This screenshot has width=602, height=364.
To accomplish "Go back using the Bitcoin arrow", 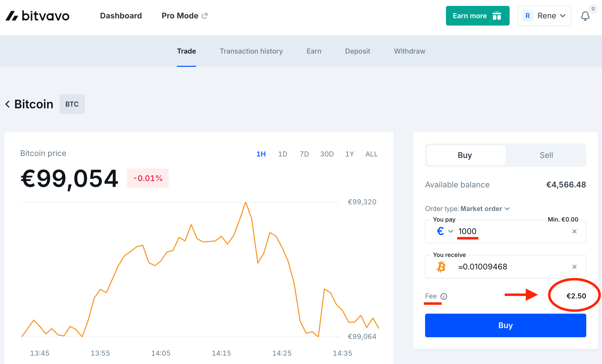I will tap(8, 104).
